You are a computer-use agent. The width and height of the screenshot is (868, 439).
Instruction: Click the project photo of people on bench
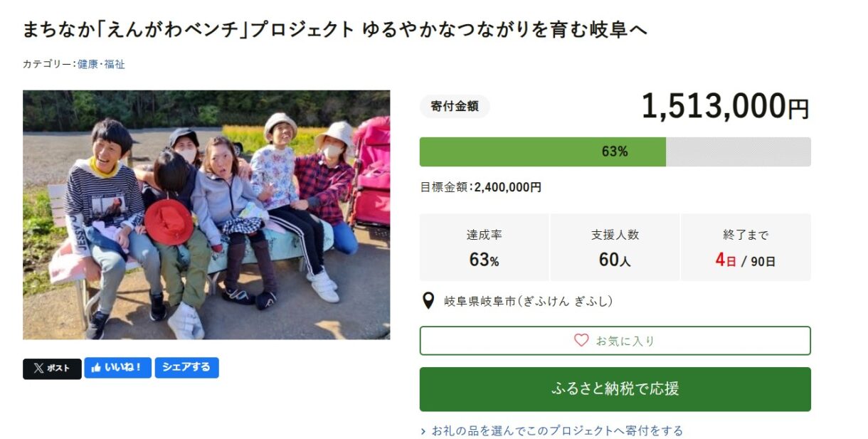206,215
